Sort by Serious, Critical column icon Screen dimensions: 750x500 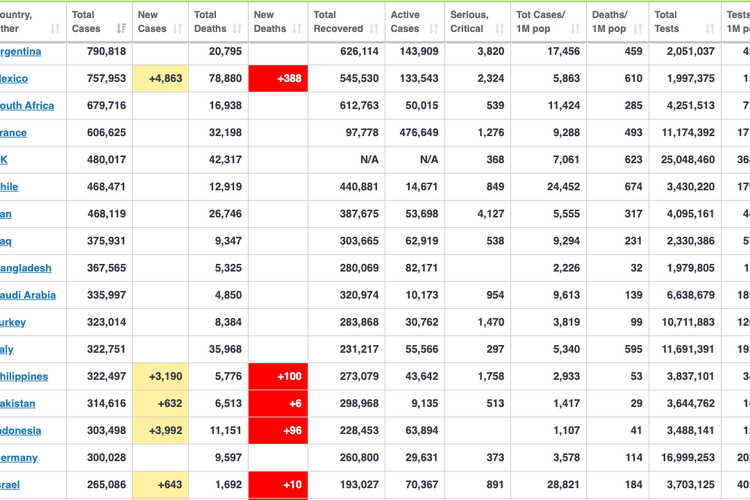tap(499, 29)
